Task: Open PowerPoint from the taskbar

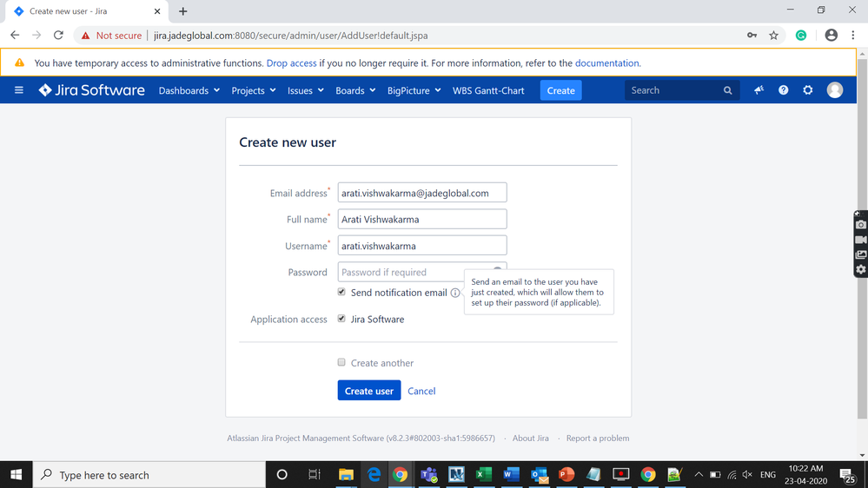Action: tap(567, 475)
